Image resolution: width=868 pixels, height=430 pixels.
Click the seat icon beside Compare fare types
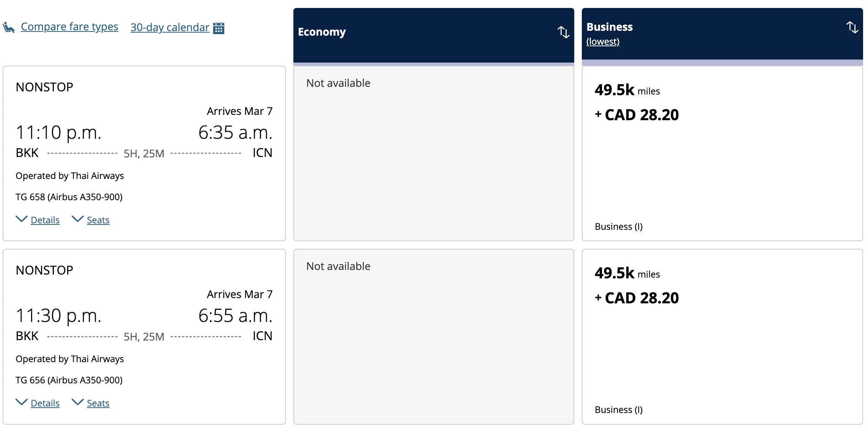[9, 27]
